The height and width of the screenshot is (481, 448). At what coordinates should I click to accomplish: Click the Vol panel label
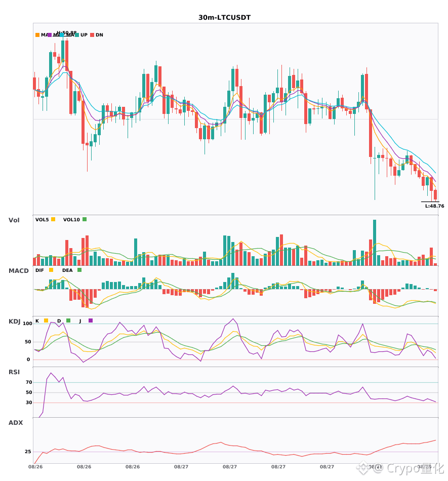pos(14,220)
